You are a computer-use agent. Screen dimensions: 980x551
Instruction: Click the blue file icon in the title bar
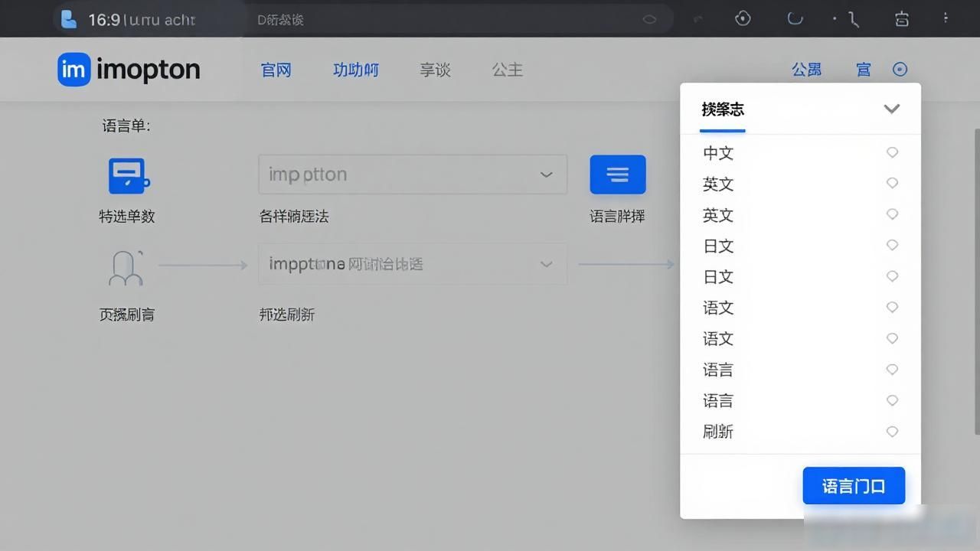68,18
